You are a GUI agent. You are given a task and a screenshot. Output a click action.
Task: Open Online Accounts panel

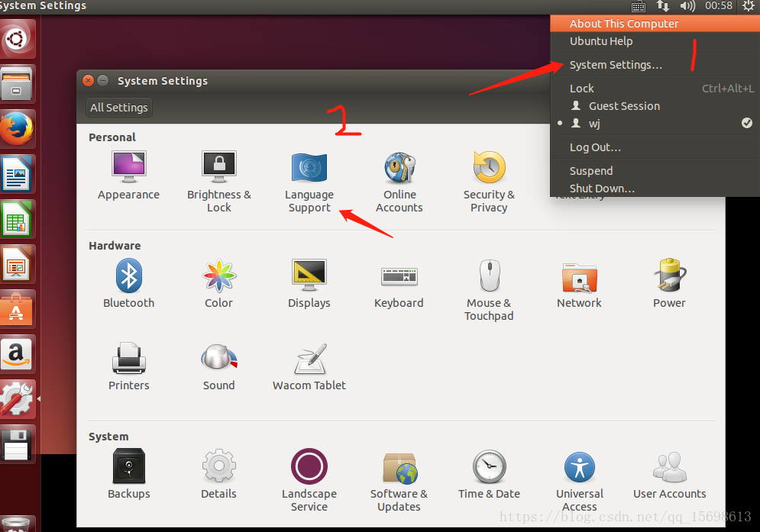click(399, 182)
